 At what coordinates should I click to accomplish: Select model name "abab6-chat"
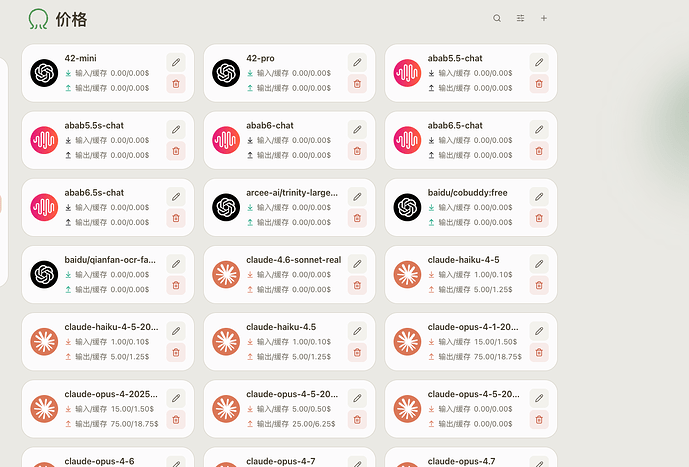click(270, 125)
